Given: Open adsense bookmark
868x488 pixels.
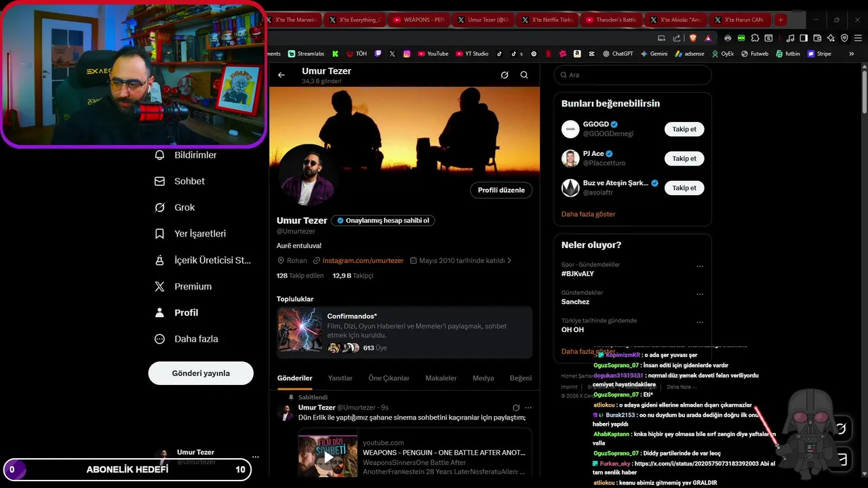Looking at the screenshot, I should point(690,54).
